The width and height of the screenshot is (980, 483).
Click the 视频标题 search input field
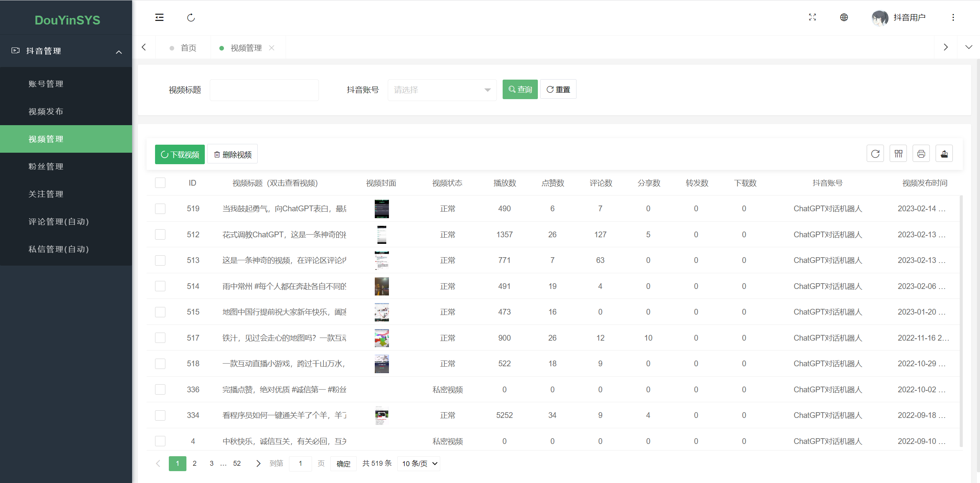click(x=264, y=90)
